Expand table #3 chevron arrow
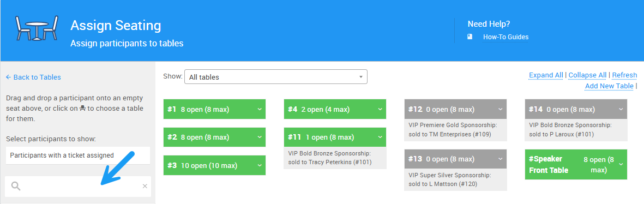 (260, 165)
